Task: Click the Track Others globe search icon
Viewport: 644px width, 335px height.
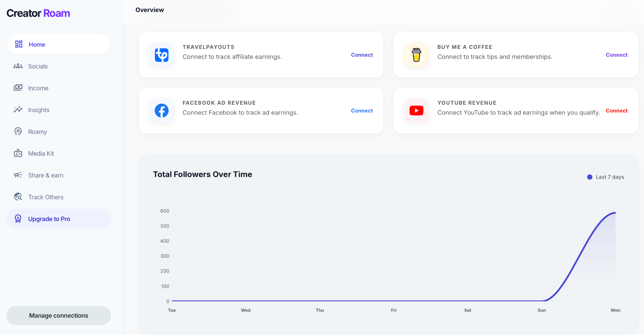Action: [x=18, y=197]
